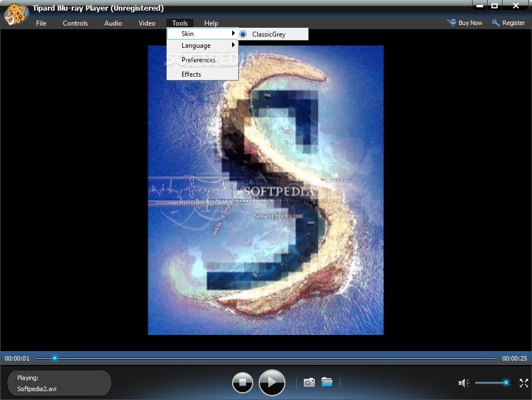
Task: Select the Language menu entry
Action: click(x=203, y=46)
